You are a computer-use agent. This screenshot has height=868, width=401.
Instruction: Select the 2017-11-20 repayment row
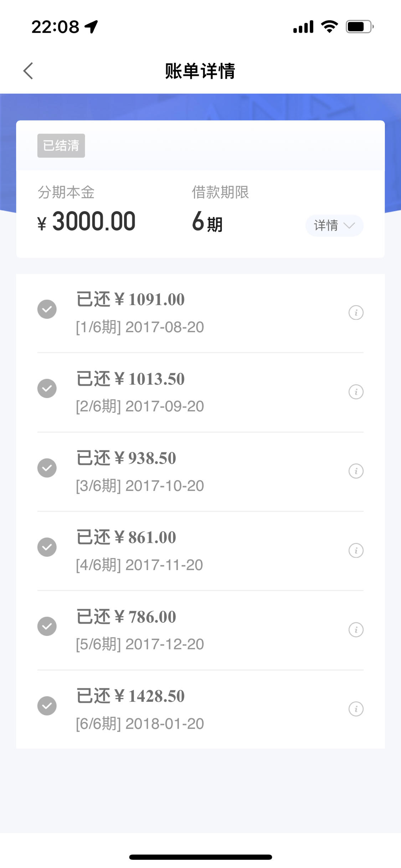(x=200, y=551)
